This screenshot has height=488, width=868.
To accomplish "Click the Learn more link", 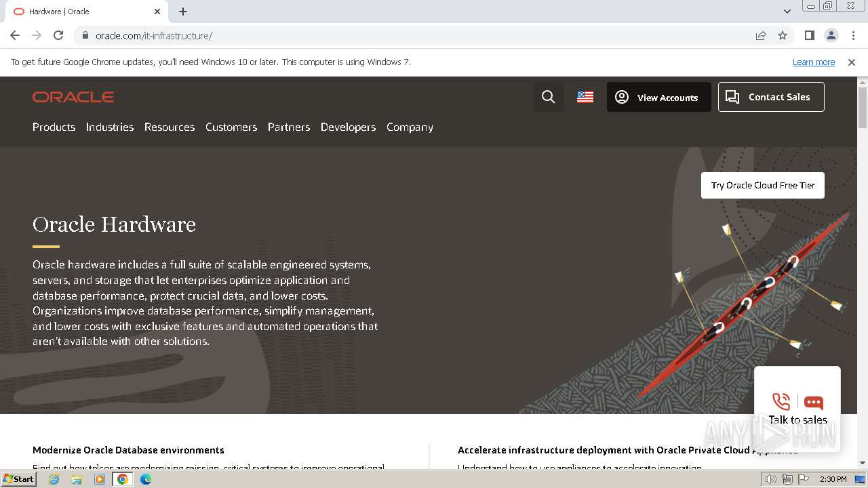I will coord(814,62).
